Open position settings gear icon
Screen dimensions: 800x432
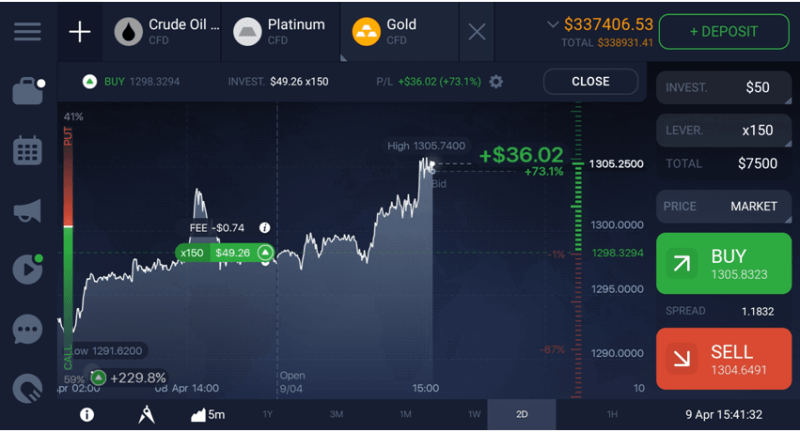[x=496, y=82]
